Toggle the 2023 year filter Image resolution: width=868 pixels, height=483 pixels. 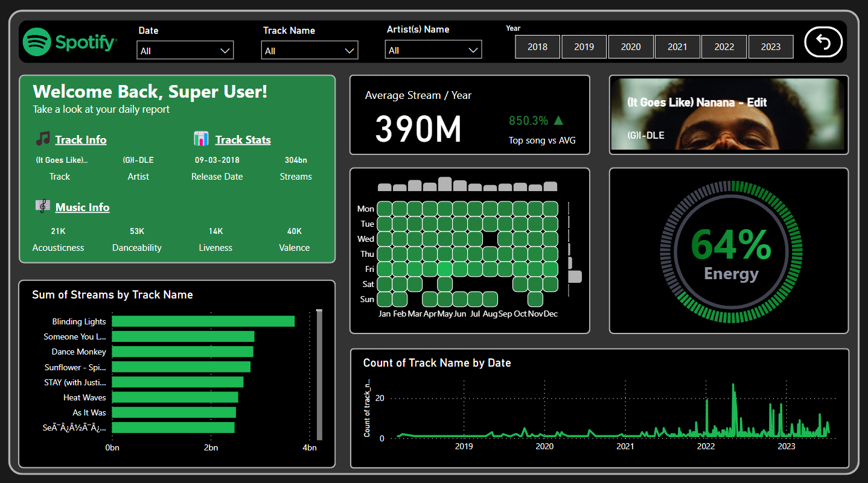(771, 46)
